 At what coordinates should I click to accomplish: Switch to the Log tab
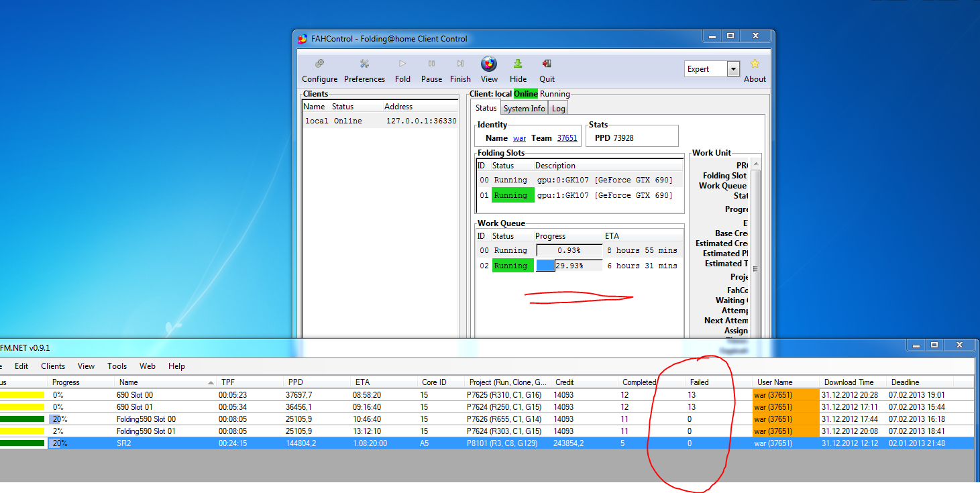(x=558, y=108)
